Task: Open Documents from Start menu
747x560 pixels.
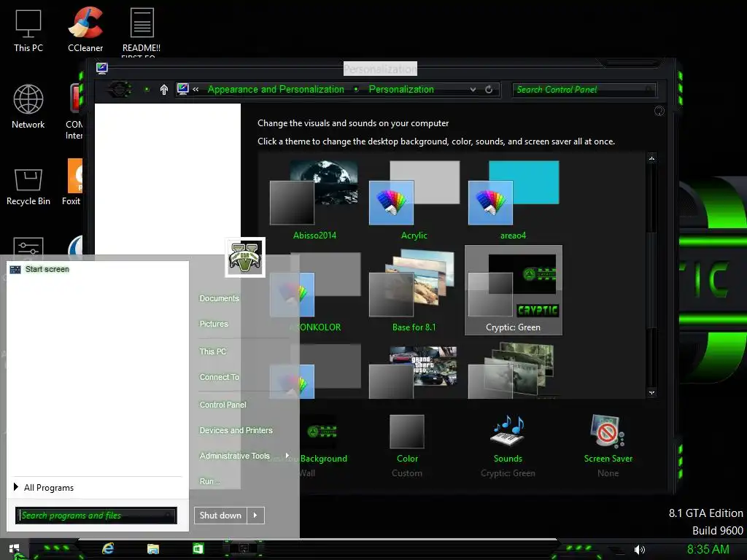Action: click(x=219, y=298)
